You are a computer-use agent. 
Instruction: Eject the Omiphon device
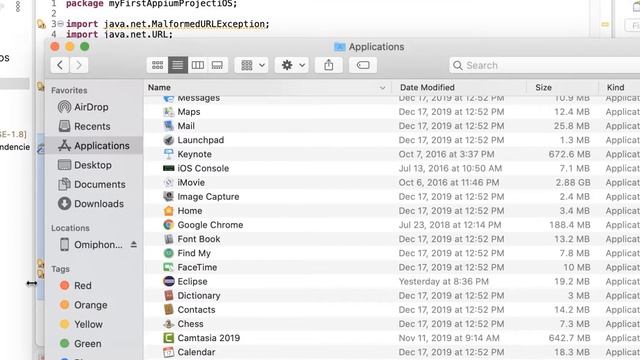(133, 244)
